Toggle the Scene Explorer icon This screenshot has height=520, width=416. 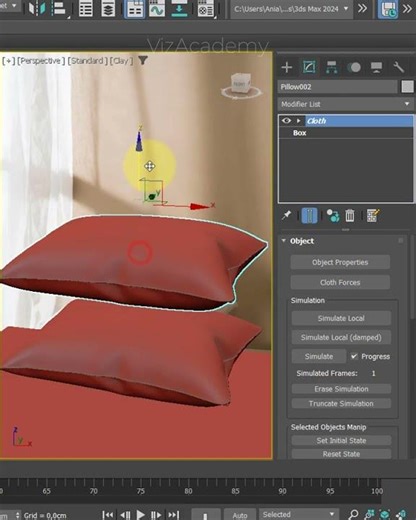pyautogui.click(x=86, y=8)
